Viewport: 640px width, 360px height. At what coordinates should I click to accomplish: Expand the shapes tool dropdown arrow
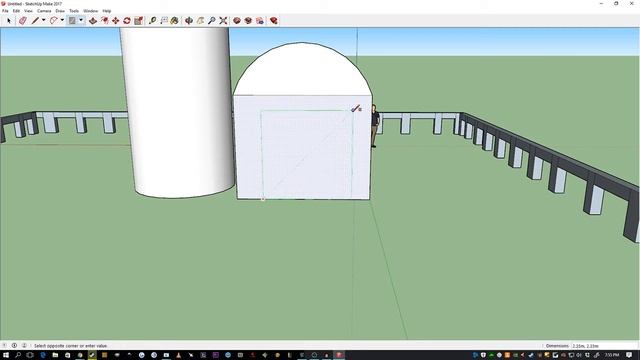click(81, 20)
